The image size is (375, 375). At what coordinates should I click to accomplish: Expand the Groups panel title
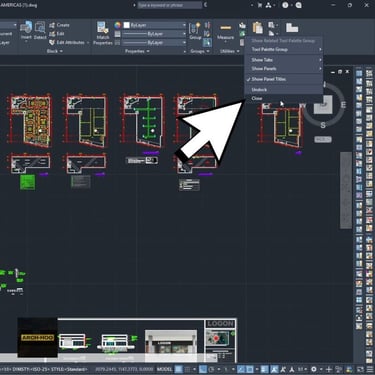pos(200,51)
